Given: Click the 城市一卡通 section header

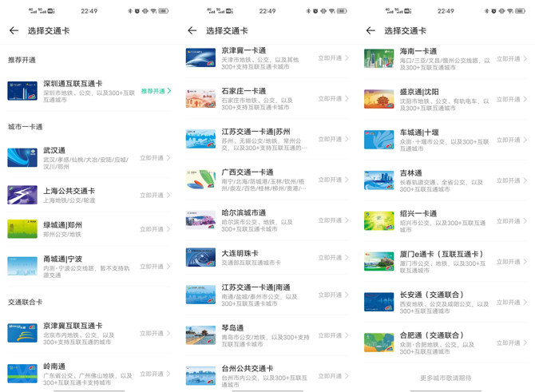Looking at the screenshot, I should 26,127.
